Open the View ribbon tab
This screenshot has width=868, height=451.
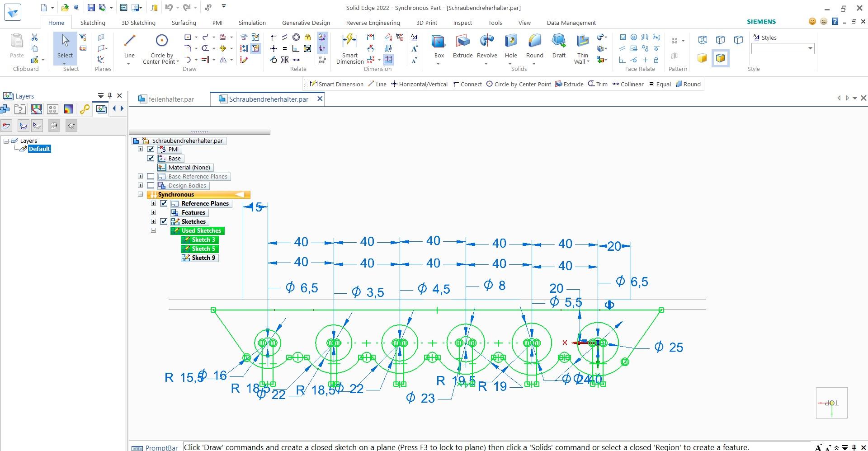(524, 23)
